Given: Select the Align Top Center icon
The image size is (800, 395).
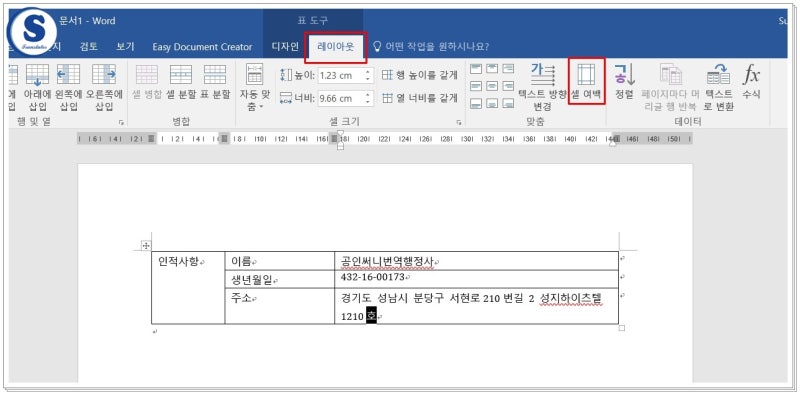Looking at the screenshot, I should (492, 68).
